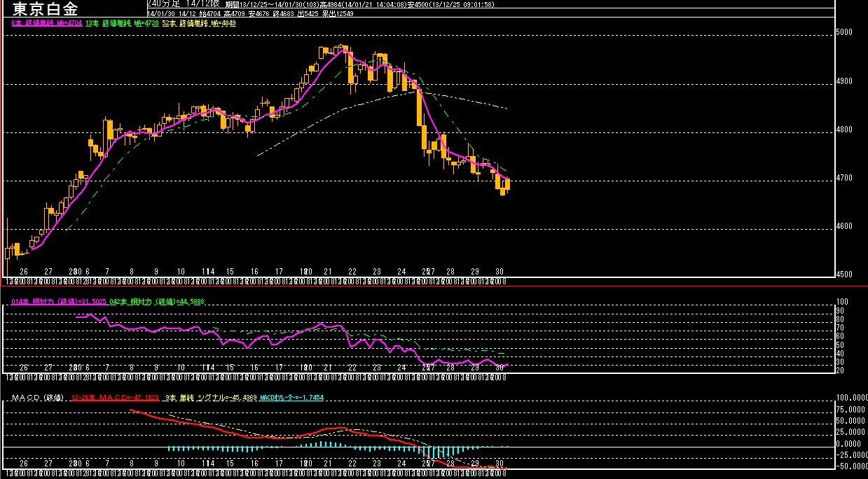This screenshot has width=868, height=479.
Task: Click the 東京白金 chart title
Action: click(x=46, y=9)
